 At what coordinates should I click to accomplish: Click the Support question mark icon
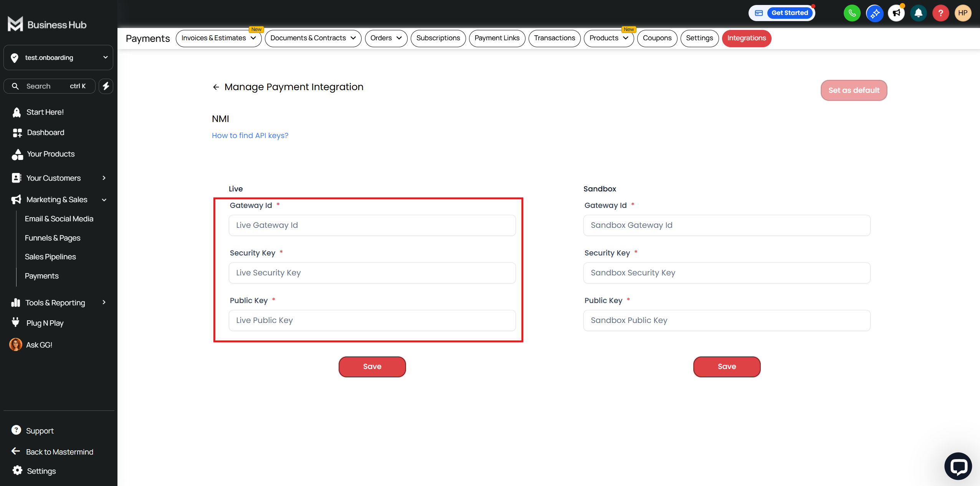[16, 430]
